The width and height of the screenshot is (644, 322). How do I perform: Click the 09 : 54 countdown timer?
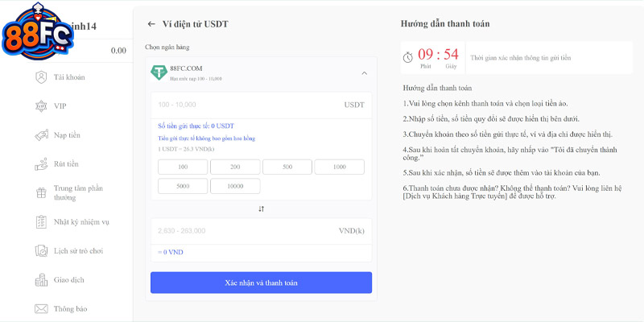coord(438,54)
